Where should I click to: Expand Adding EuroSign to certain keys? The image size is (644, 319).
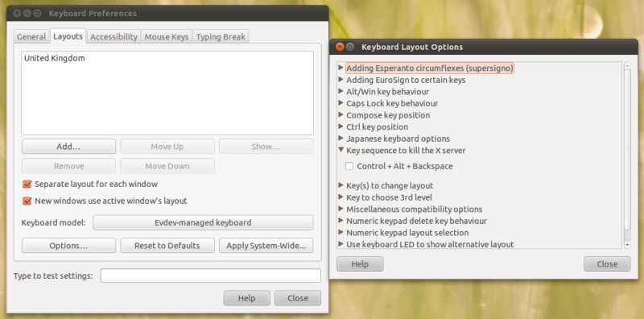pyautogui.click(x=341, y=79)
